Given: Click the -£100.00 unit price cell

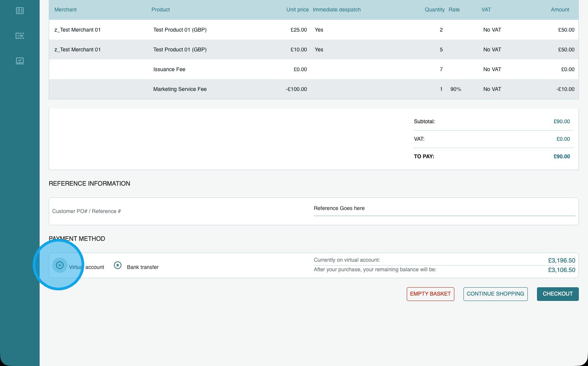Looking at the screenshot, I should pos(296,89).
